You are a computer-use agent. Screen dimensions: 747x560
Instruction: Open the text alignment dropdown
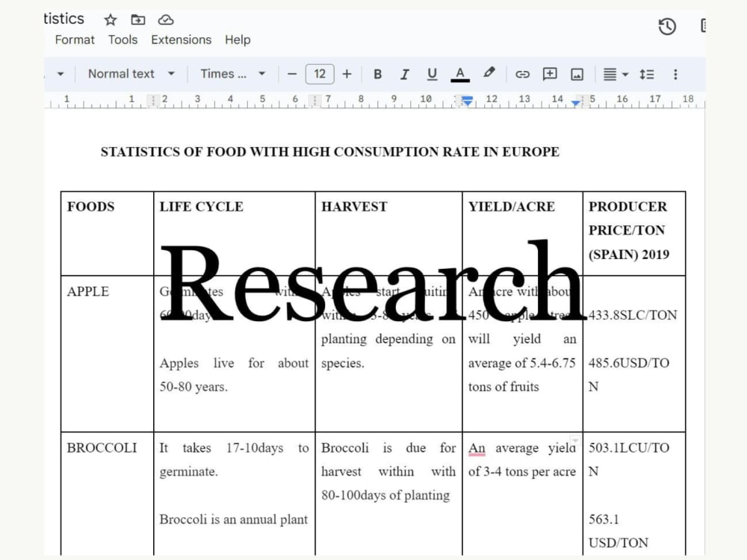point(616,74)
